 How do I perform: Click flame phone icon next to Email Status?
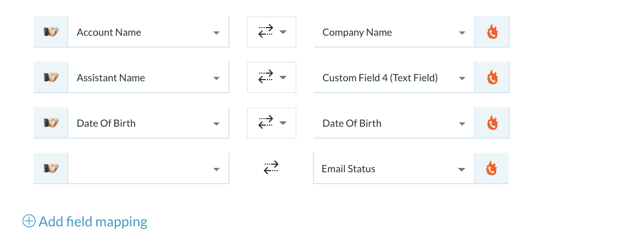(x=491, y=168)
